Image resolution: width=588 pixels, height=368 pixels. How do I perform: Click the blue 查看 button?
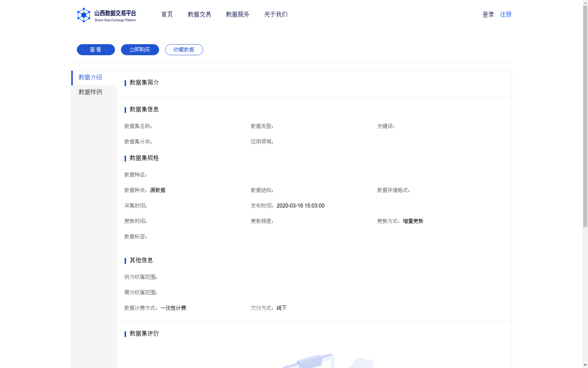point(96,49)
